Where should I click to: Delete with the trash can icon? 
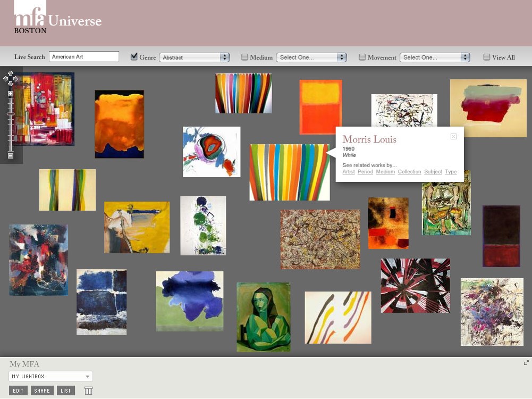(89, 391)
